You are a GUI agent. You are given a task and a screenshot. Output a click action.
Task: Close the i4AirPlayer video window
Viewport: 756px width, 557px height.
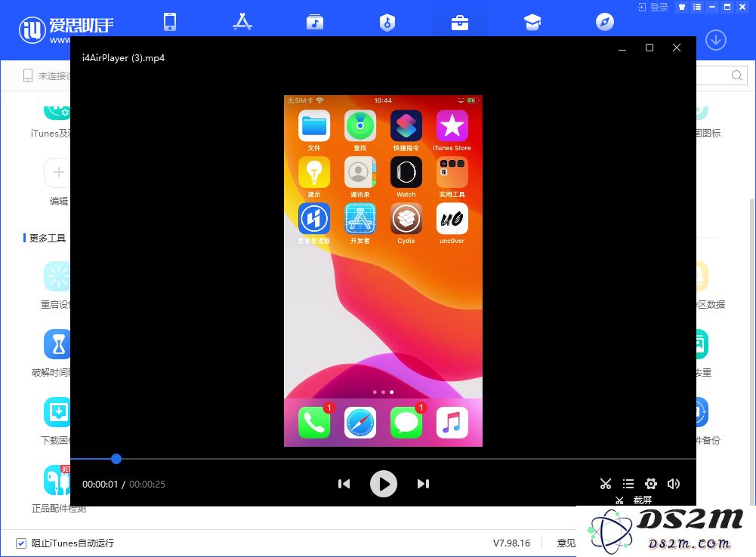[x=677, y=48]
